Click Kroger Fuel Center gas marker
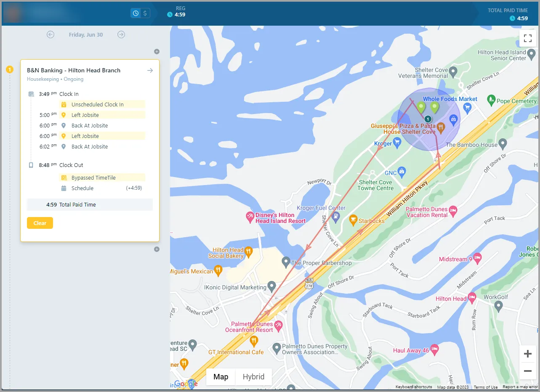 point(335,217)
